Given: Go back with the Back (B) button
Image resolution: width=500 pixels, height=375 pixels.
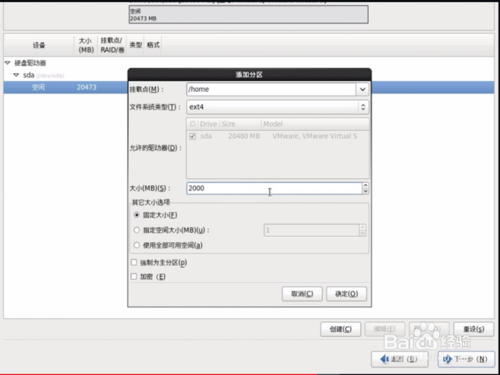Looking at the screenshot, I should pos(400,359).
